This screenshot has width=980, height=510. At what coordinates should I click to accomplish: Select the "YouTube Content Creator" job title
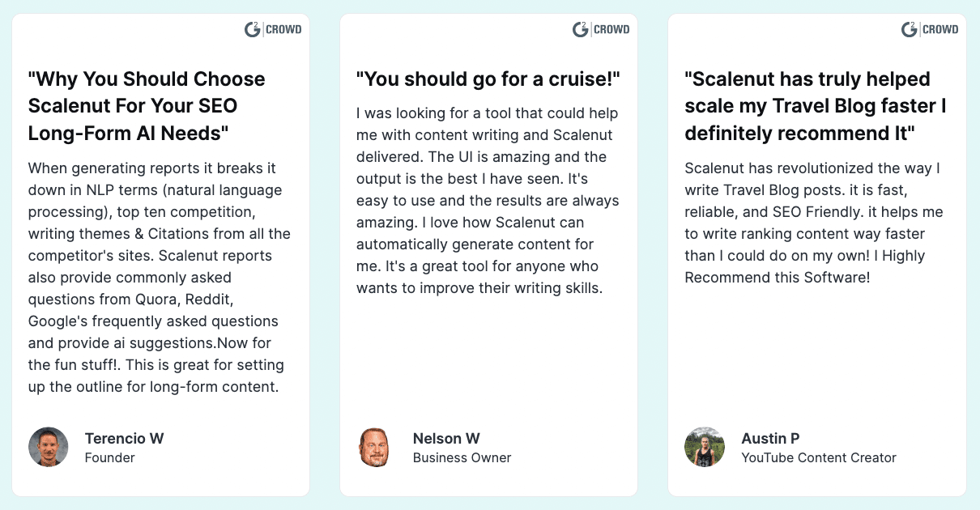pyautogui.click(x=819, y=458)
